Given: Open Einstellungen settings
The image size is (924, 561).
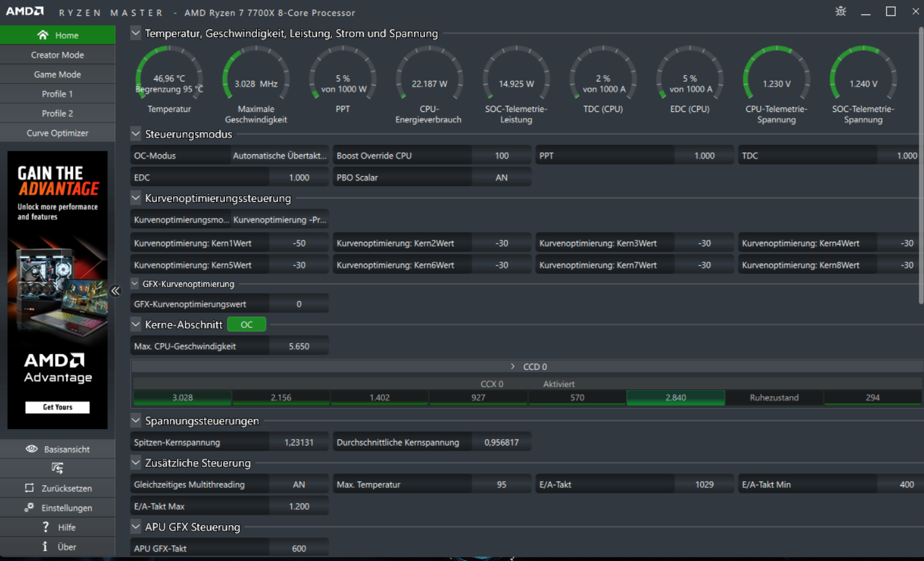Looking at the screenshot, I should point(58,507).
